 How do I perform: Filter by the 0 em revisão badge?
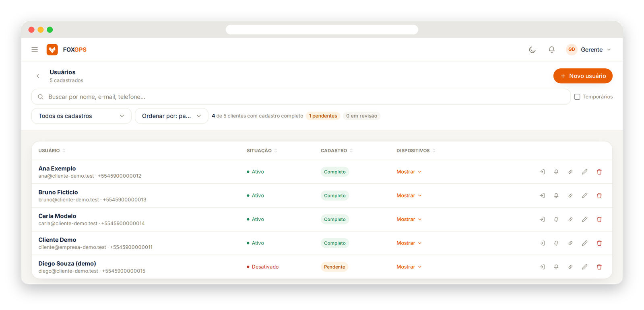(x=361, y=116)
